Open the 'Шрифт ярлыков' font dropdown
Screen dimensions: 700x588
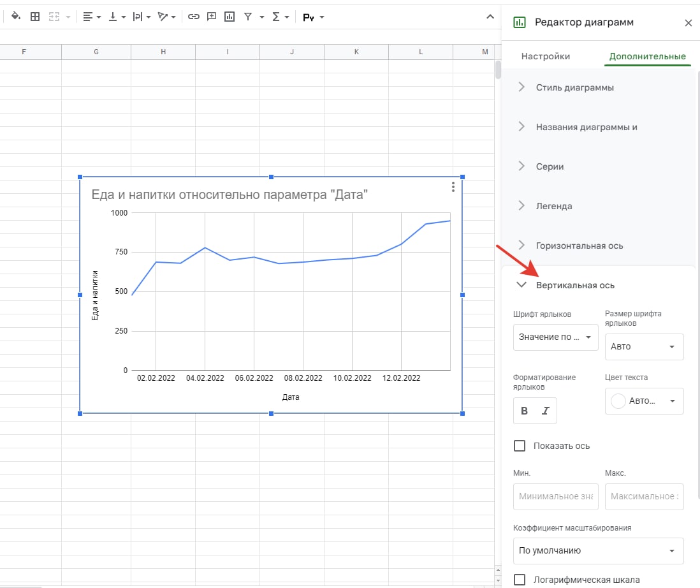(x=555, y=337)
